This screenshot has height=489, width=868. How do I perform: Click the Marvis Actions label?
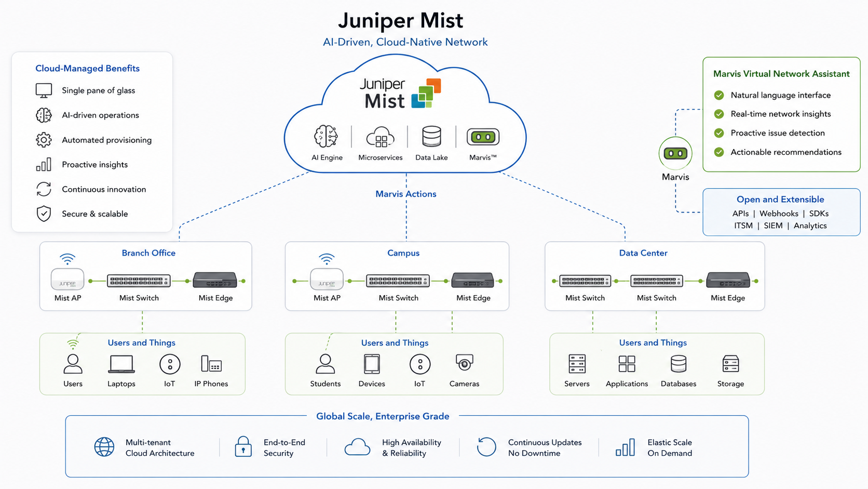coord(406,194)
